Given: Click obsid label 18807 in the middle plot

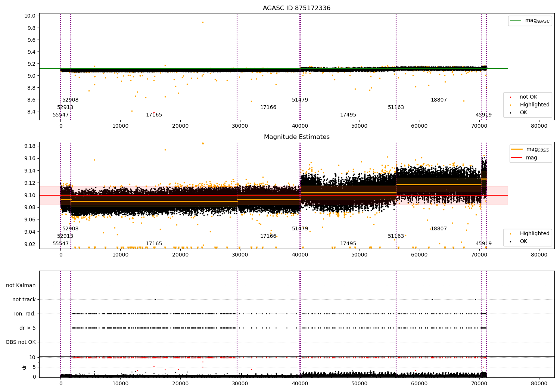Looking at the screenshot, I should (x=439, y=228).
